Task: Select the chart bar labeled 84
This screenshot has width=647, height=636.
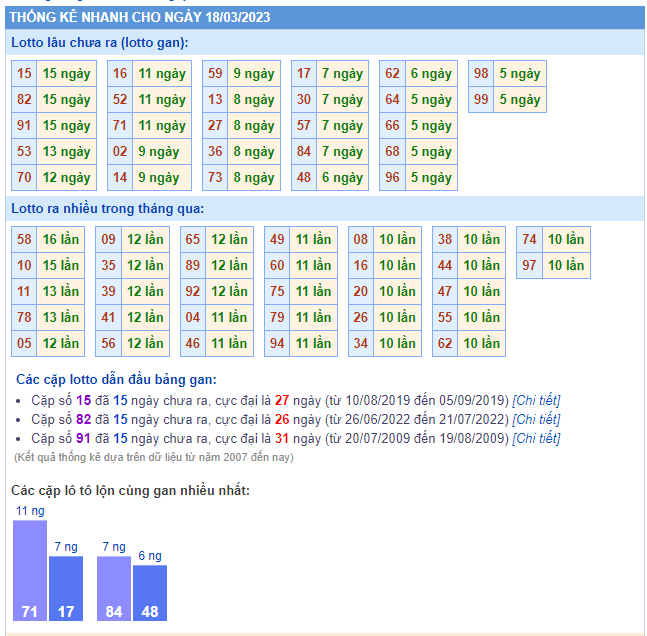Action: (x=113, y=589)
